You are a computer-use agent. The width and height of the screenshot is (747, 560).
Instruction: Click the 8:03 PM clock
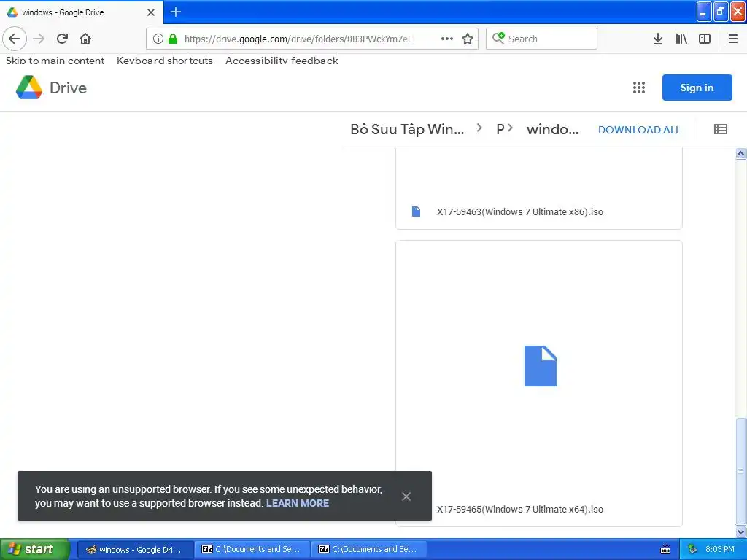pyautogui.click(x=720, y=549)
